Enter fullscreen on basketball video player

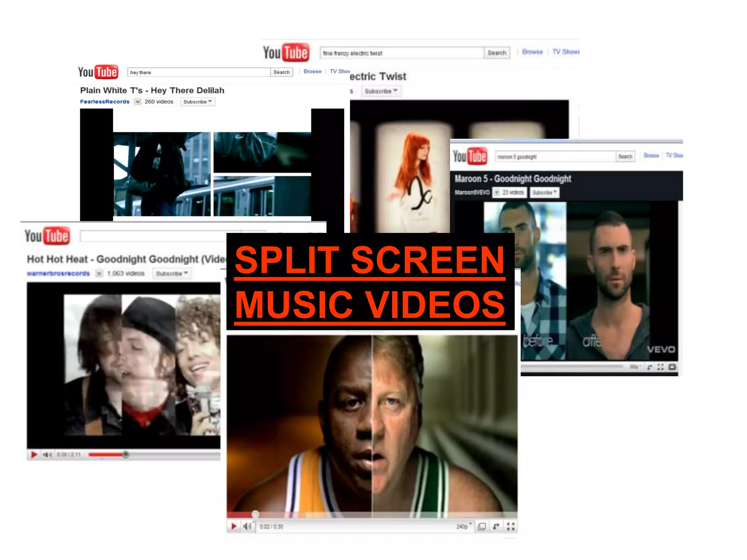point(511,526)
